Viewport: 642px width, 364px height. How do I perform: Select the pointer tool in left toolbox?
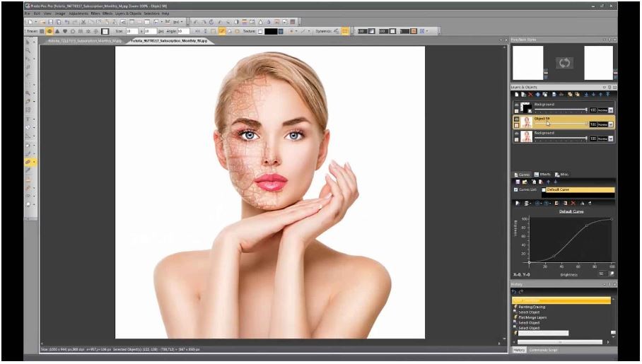point(28,42)
